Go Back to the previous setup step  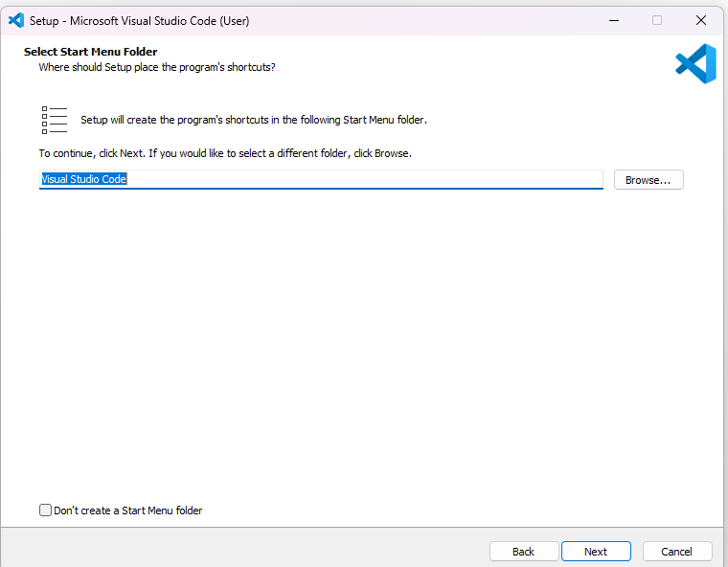(524, 552)
